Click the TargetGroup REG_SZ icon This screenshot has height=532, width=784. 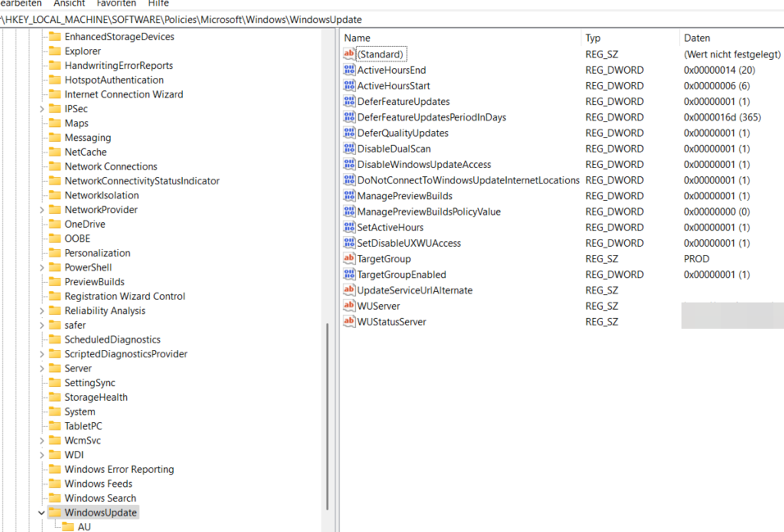(349, 258)
